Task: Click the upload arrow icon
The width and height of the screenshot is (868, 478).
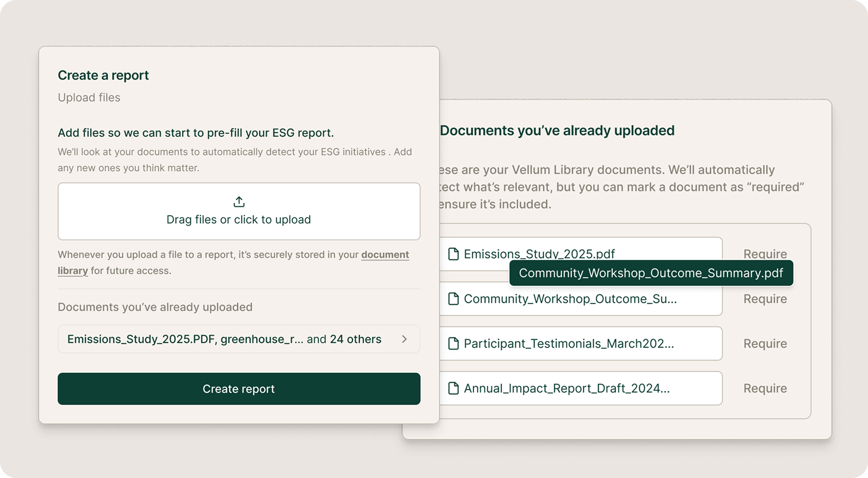Action: pyautogui.click(x=238, y=201)
